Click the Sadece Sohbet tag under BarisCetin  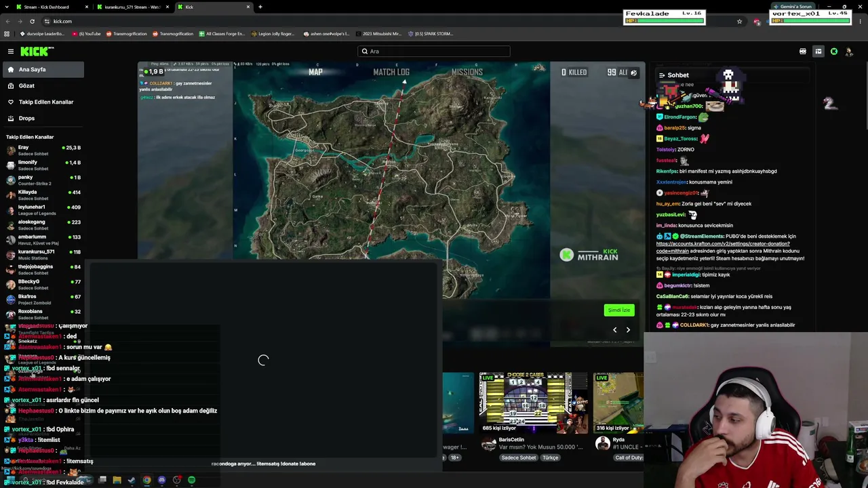[x=519, y=457]
